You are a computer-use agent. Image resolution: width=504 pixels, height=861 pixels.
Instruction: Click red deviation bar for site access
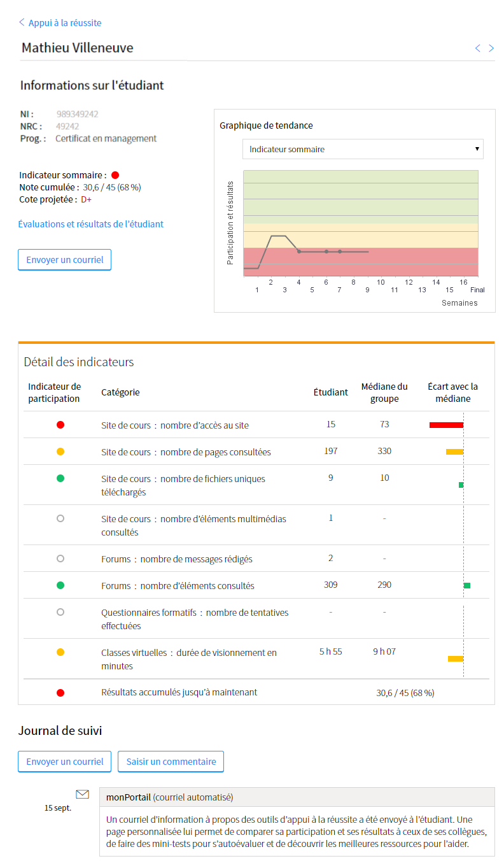coord(446,425)
